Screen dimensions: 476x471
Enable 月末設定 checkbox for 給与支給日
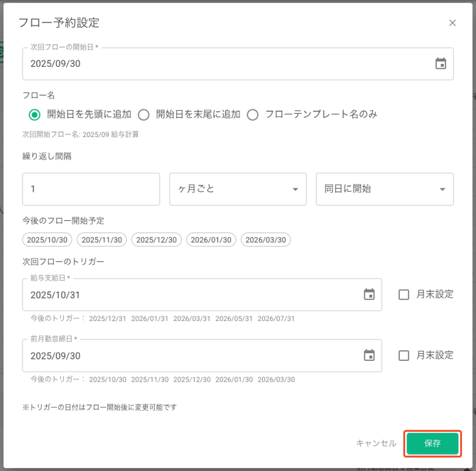[x=404, y=294]
